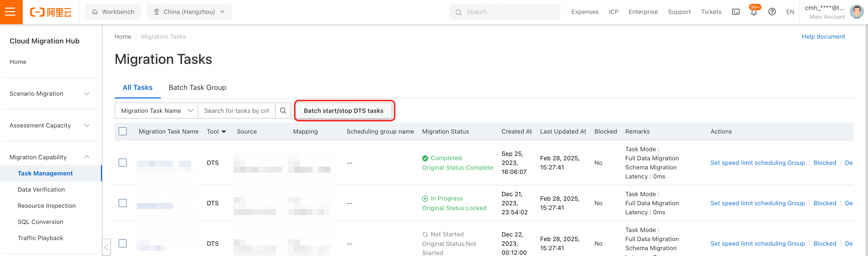Open the notifications bell
868x256 pixels.
(x=754, y=12)
